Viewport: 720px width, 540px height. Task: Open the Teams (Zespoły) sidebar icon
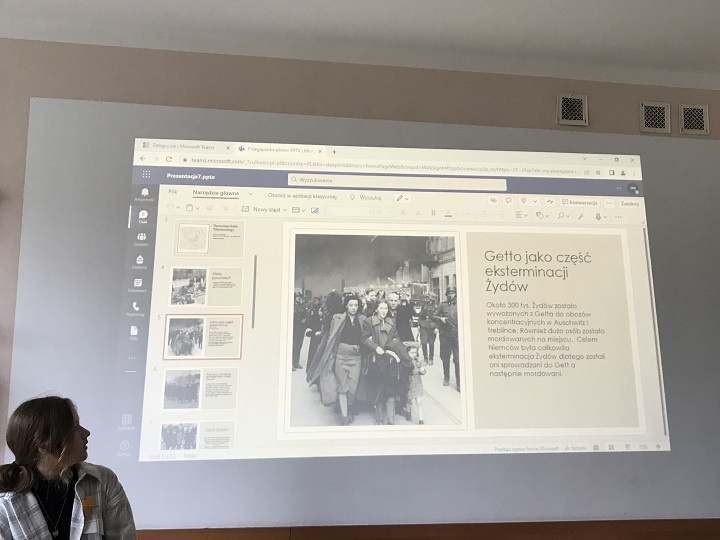[141, 239]
